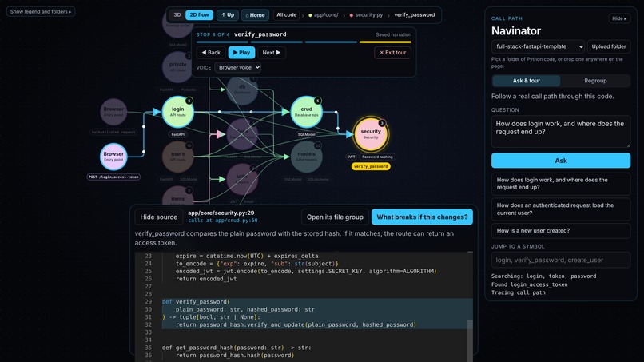Viewport: 644px width, 362px height.
Task: Go to Home view
Action: pos(255,15)
